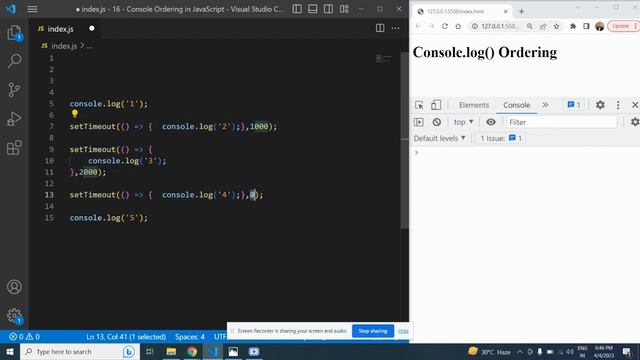
Task: Close the browser tab index.html
Action: click(506, 11)
